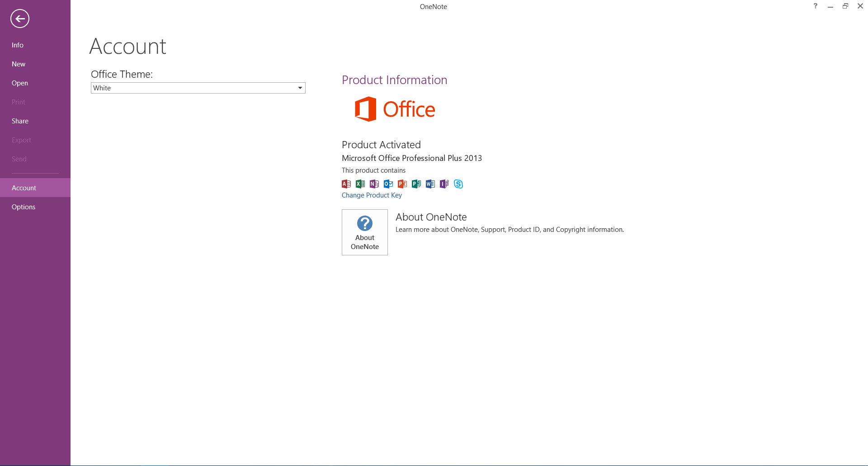Click the OneNote window title text
Screen dimensions: 868x466
pos(433,7)
